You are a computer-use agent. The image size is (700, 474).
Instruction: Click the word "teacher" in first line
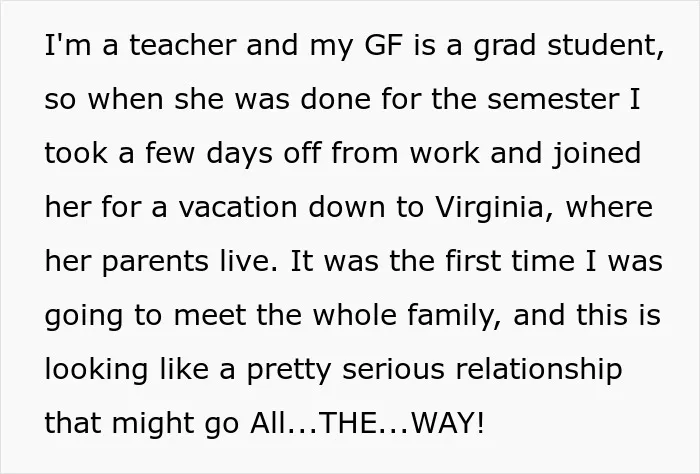183,45
